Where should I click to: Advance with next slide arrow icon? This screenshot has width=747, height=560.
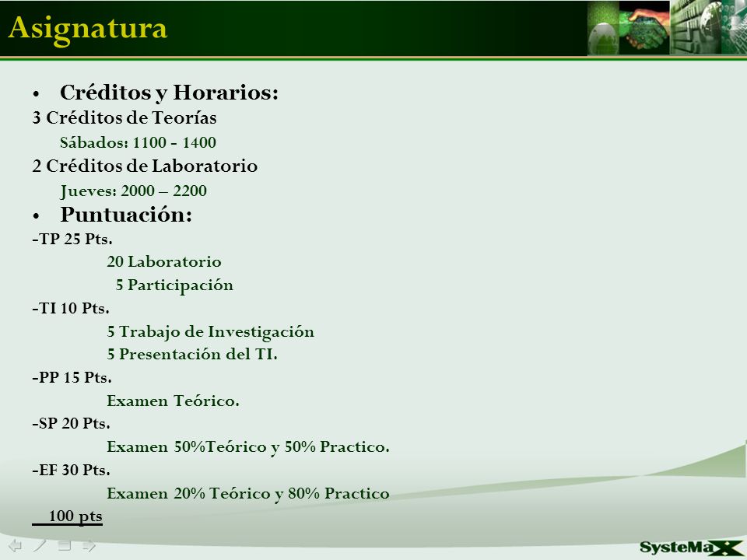(x=89, y=544)
